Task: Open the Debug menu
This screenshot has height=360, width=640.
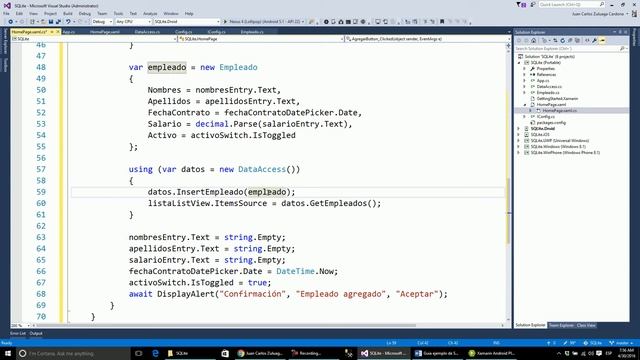Action: click(84, 13)
